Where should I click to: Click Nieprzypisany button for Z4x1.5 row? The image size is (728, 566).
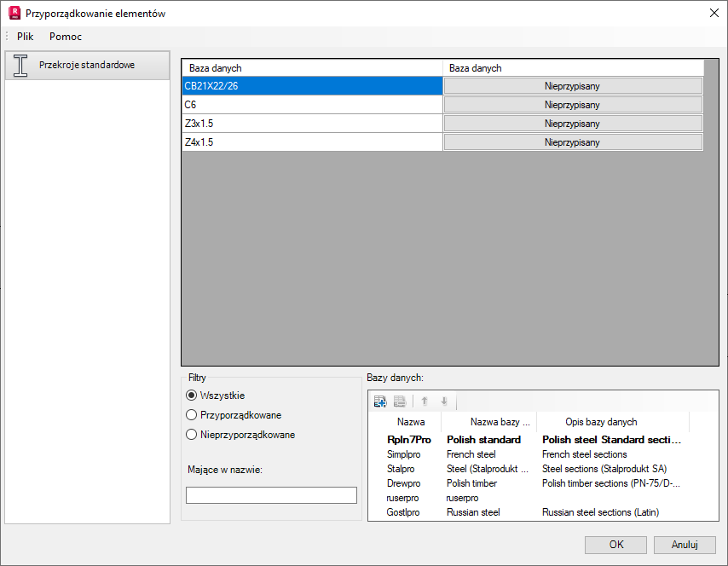573,142
